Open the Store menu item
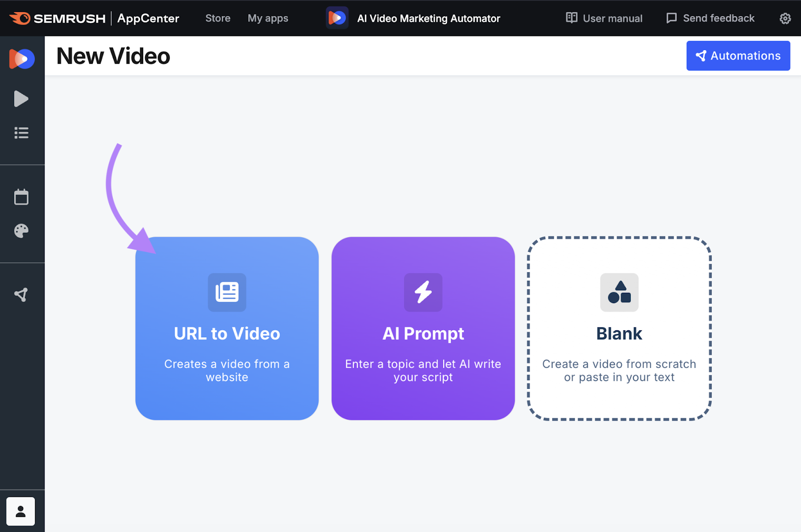This screenshot has width=801, height=532. coord(218,19)
